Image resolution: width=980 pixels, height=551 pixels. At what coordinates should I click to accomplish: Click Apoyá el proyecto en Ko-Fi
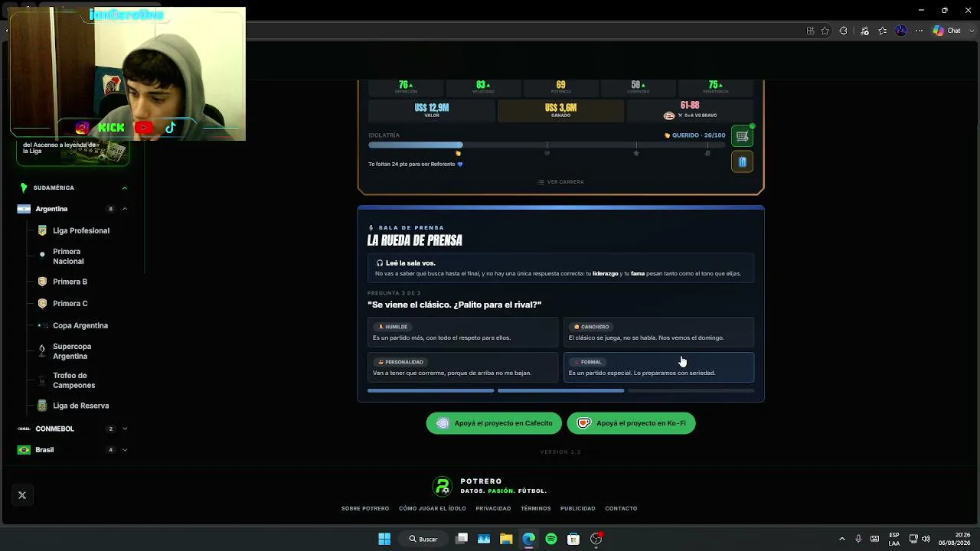point(632,423)
